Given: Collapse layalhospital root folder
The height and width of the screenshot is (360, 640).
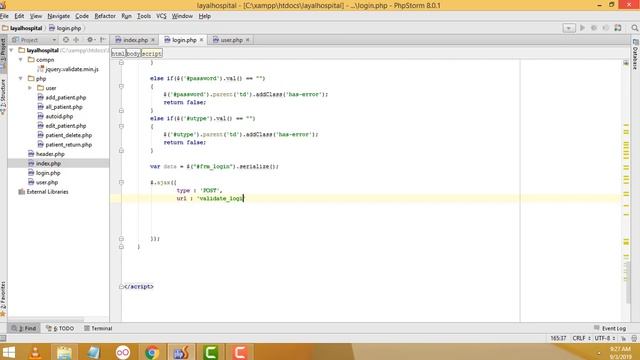Looking at the screenshot, I should [11, 50].
